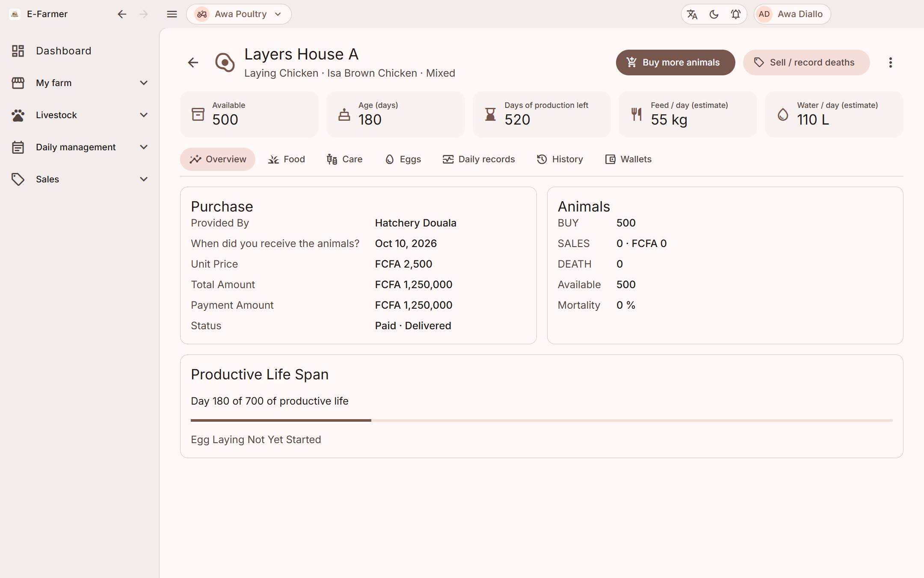Viewport: 924px width, 578px height.
Task: Click the E-Farmer logo icon
Action: pyautogui.click(x=15, y=14)
